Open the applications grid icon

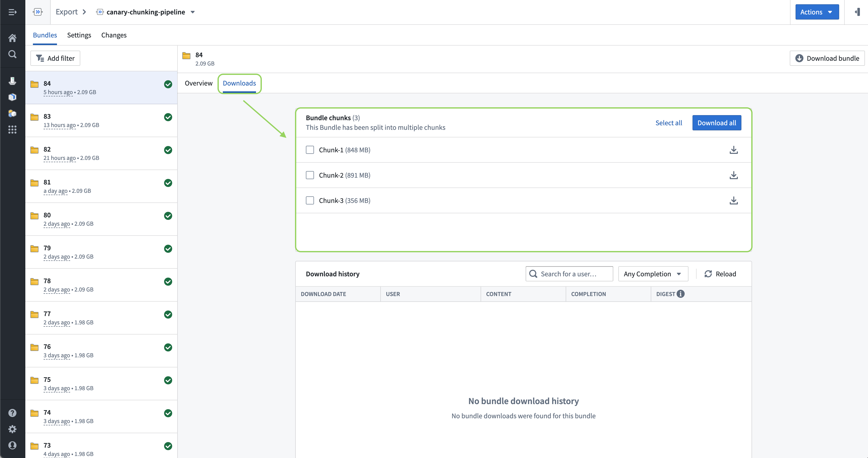(12, 130)
